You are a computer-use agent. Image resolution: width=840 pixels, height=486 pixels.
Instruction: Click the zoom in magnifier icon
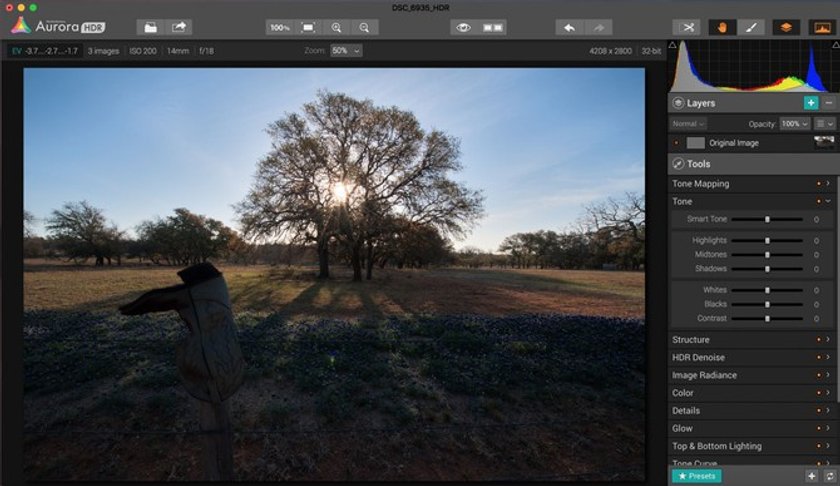pyautogui.click(x=336, y=27)
